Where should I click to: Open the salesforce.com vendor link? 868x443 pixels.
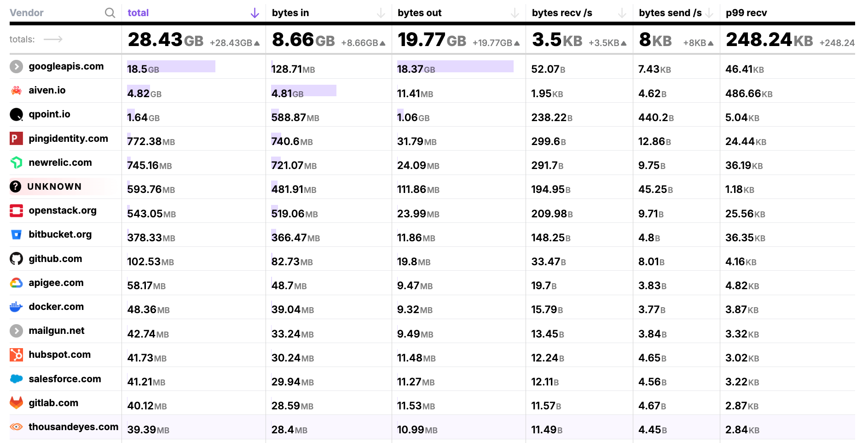coord(64,379)
